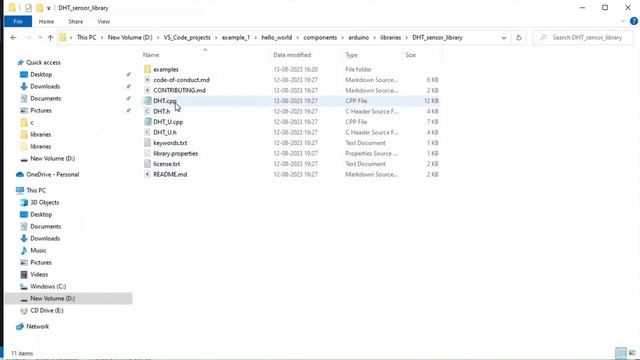Click Properties quick access toolbar icon
Viewport: 640px width, 360px height.
click(x=28, y=8)
